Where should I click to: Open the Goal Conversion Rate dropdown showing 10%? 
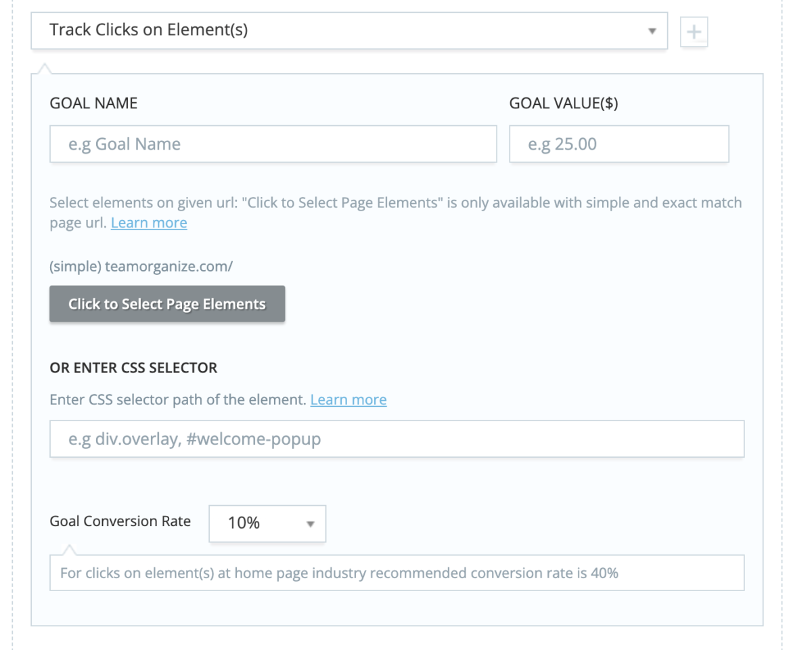pyautogui.click(x=267, y=523)
